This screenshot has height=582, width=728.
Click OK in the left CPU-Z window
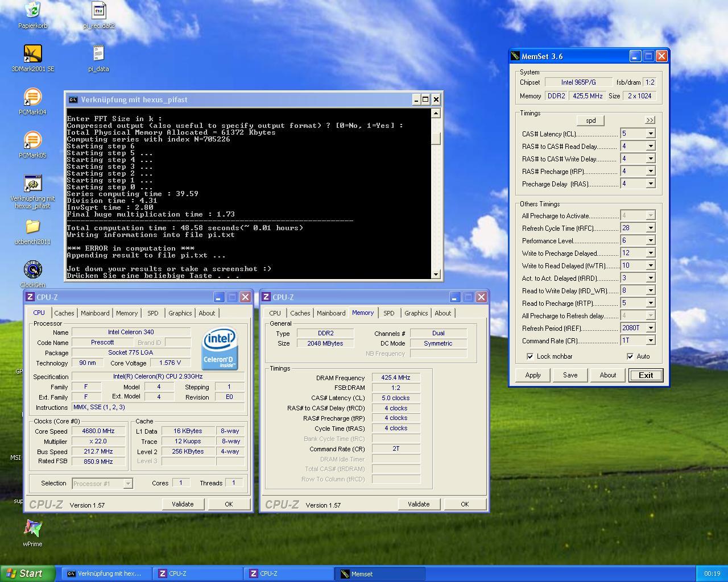pos(229,504)
